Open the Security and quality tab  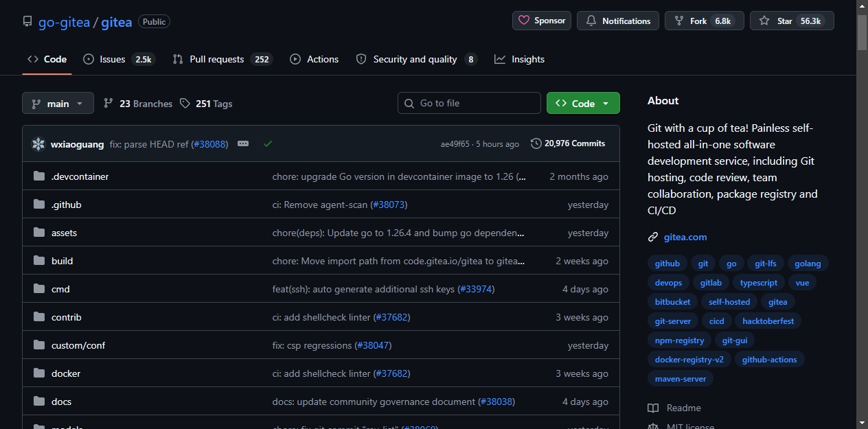[x=416, y=59]
